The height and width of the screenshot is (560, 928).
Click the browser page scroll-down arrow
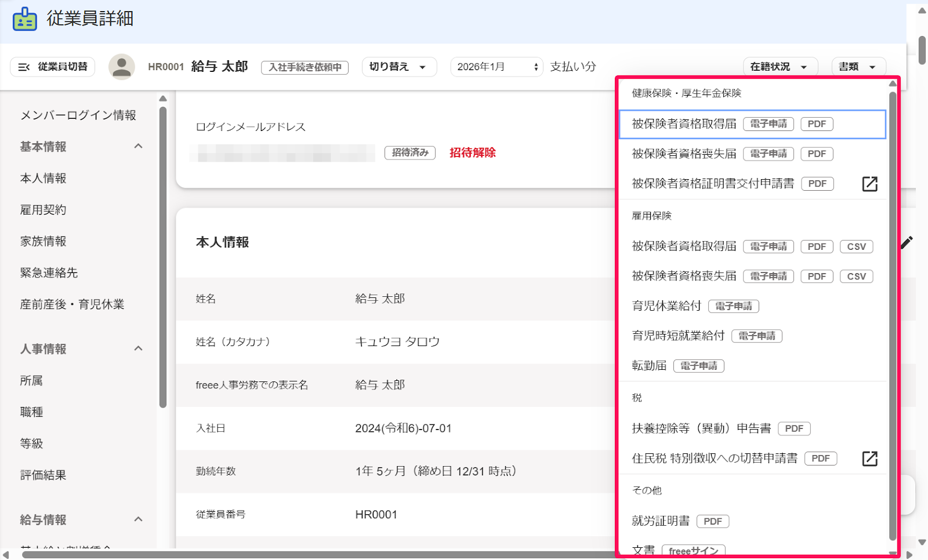coord(922,543)
